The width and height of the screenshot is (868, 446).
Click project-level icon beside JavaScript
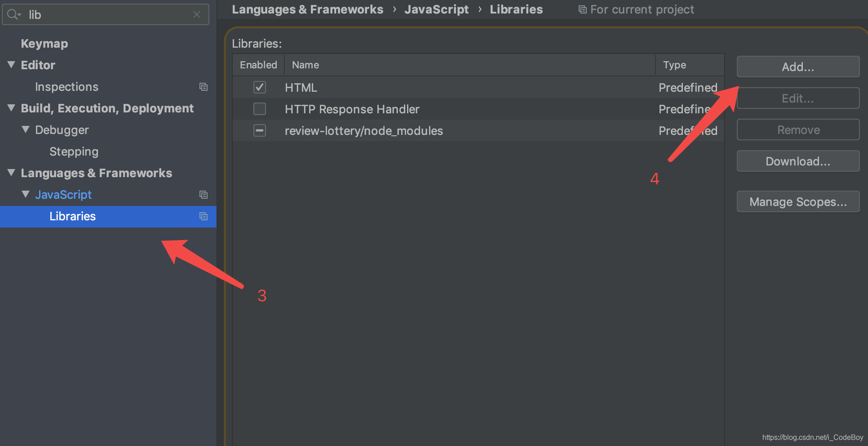click(204, 195)
